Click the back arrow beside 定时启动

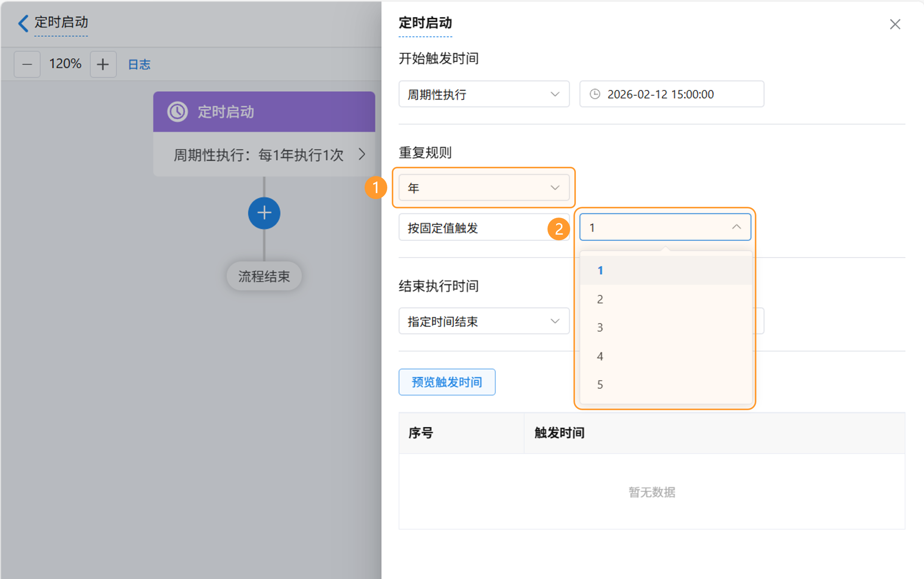(x=23, y=23)
